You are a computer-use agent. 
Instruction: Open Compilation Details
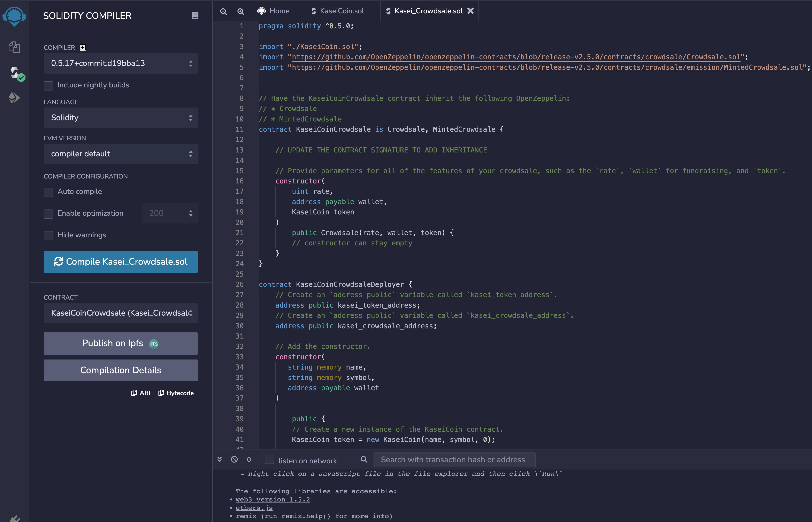[121, 371]
